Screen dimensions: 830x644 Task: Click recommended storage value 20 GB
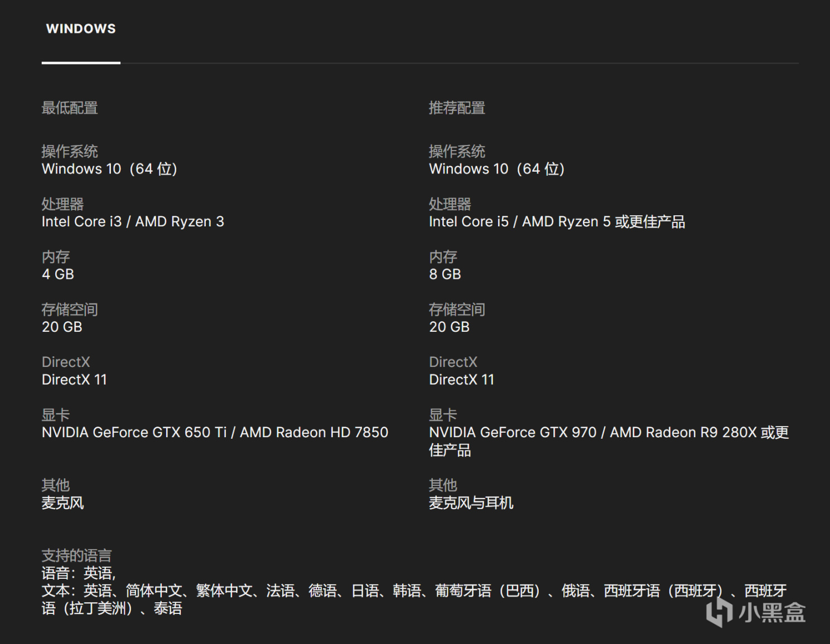pos(449,327)
